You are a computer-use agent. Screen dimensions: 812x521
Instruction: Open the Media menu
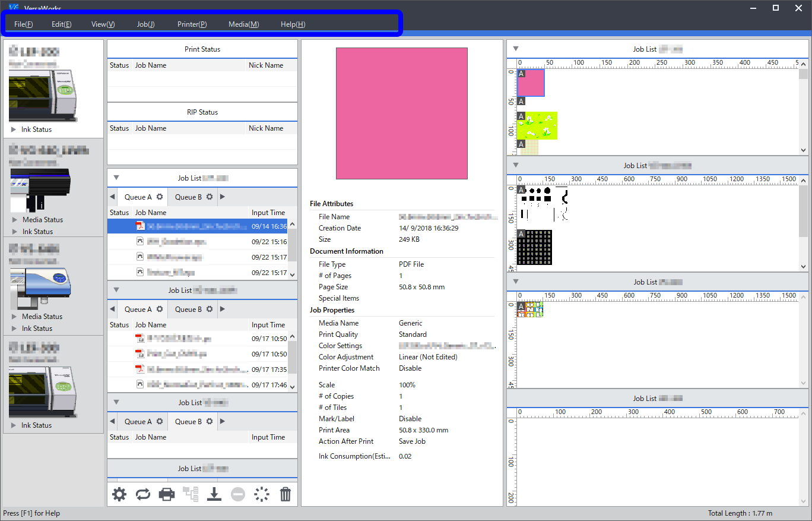tap(243, 24)
